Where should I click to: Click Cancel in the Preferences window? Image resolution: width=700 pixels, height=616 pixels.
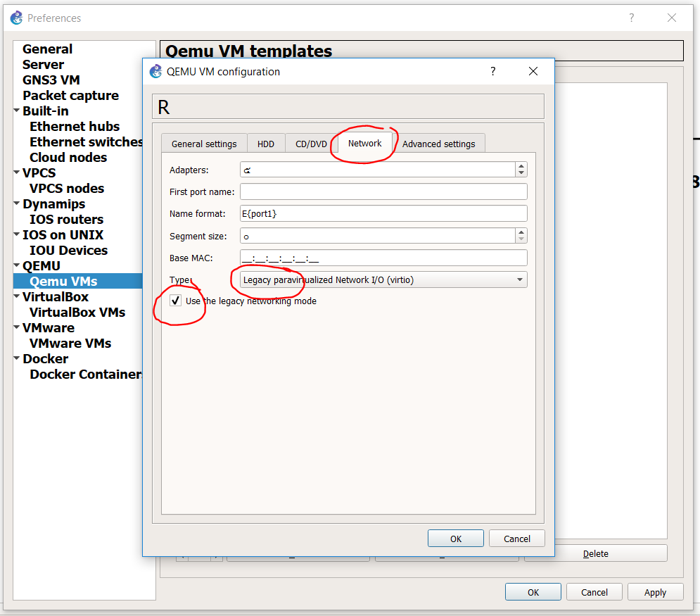point(594,592)
